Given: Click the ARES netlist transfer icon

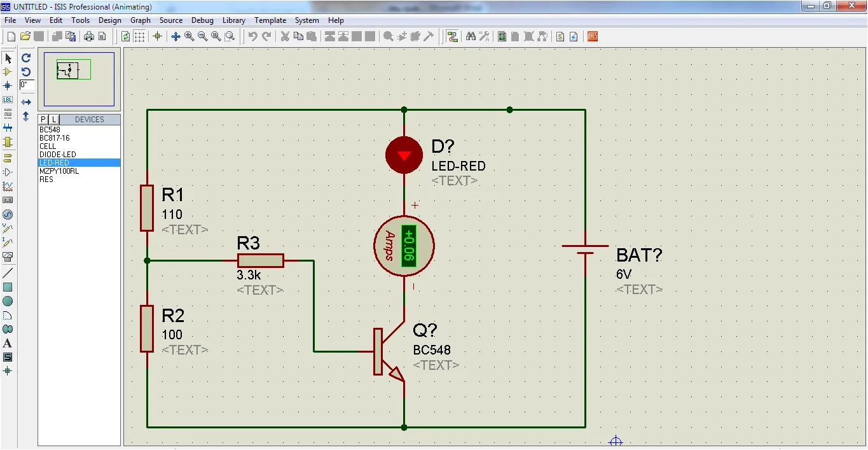Looking at the screenshot, I should 593,36.
